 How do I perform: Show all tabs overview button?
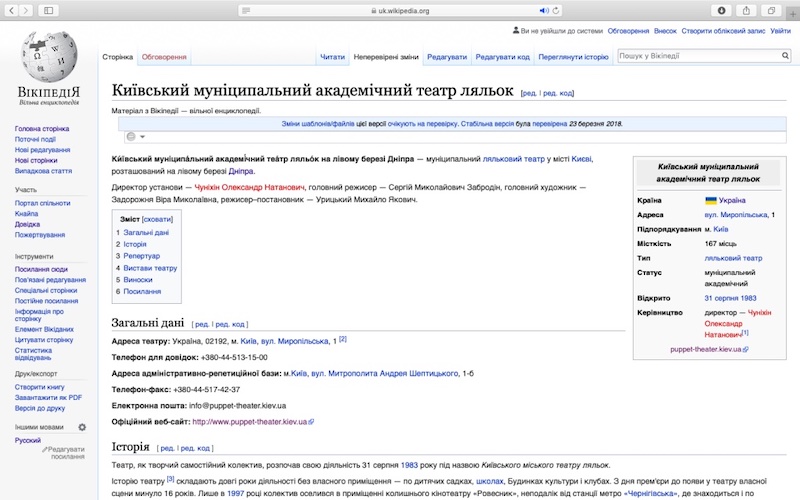[771, 10]
